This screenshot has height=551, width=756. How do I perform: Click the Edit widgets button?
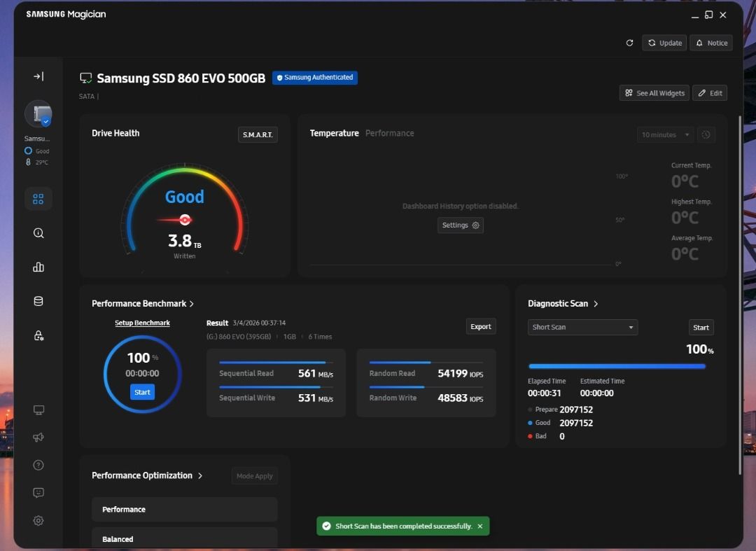(x=710, y=93)
